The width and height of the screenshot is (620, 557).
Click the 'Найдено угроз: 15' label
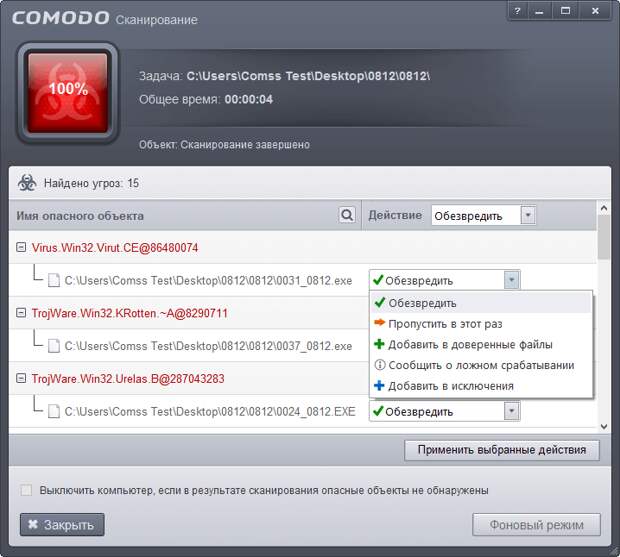pos(91,183)
